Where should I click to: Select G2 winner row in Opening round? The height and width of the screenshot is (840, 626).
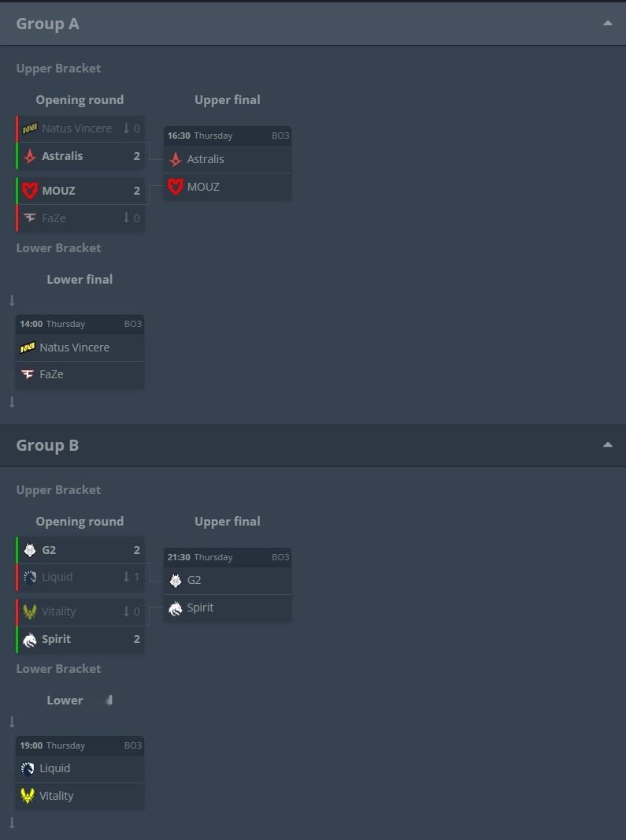click(80, 550)
